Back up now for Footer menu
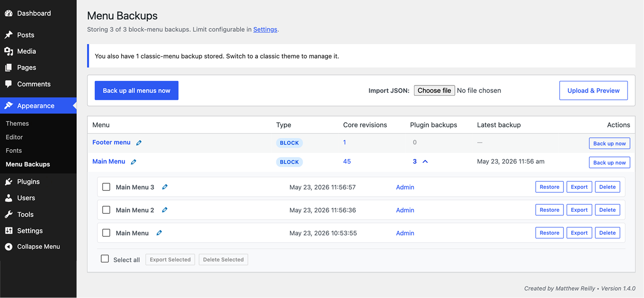644x298 pixels. (x=609, y=143)
